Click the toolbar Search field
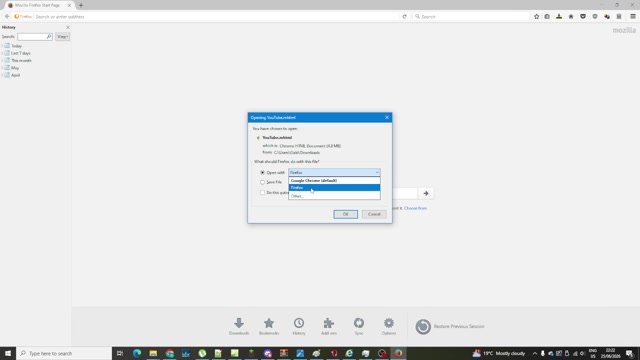This screenshot has width=640, height=360. [471, 16]
